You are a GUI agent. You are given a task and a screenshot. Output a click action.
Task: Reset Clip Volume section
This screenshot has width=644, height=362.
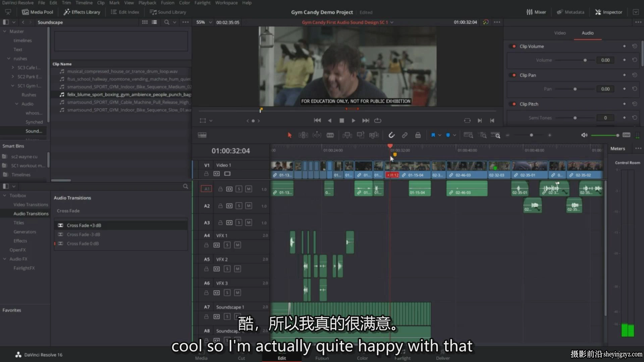tap(635, 46)
